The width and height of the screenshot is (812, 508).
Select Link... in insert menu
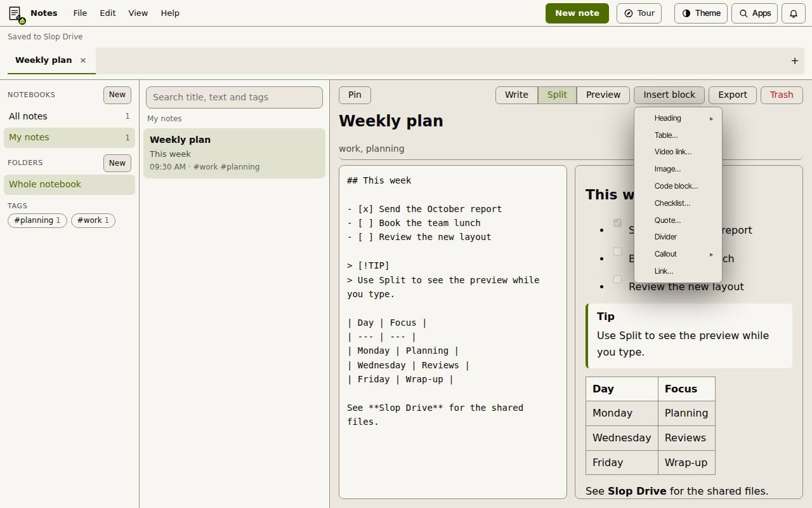[x=678, y=271]
